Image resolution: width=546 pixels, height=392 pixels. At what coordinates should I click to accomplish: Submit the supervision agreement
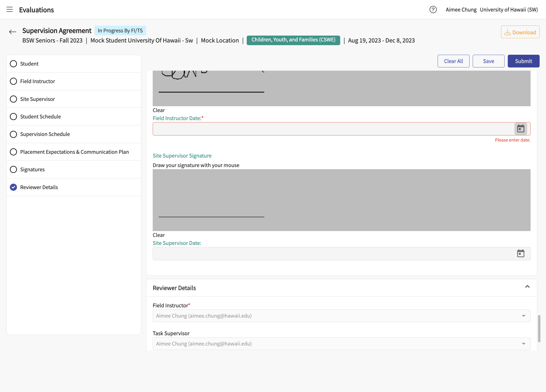(523, 61)
